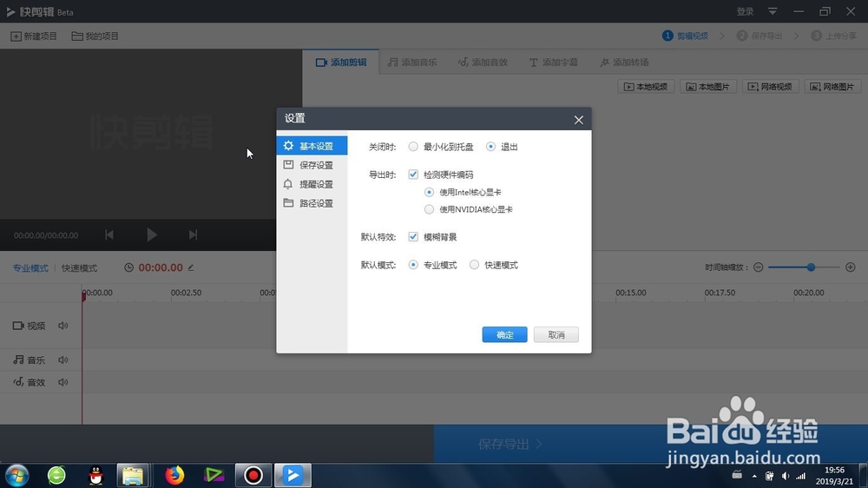868x488 pixels.
Task: Click step 1 剪辑视频
Action: click(x=686, y=36)
